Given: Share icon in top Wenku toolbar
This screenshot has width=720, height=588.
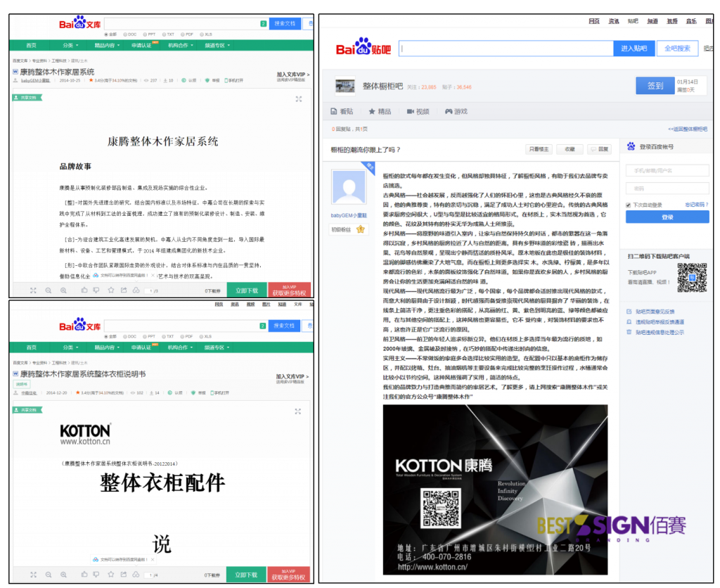Looking at the screenshot, I should coord(124,290).
